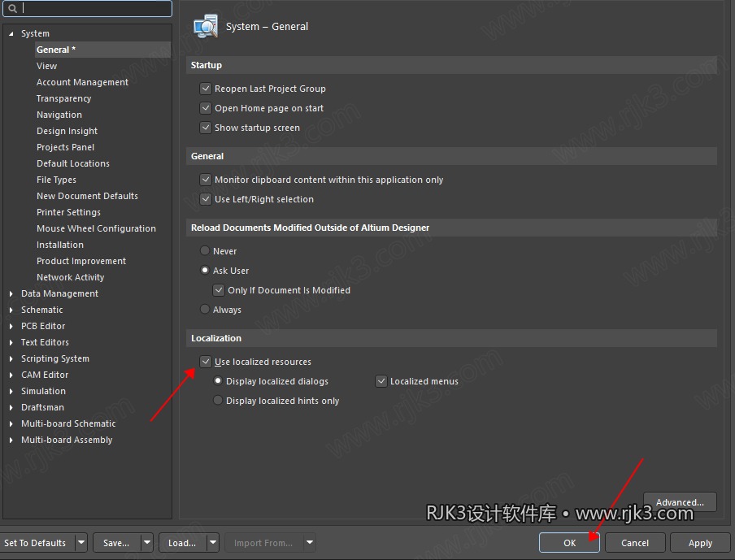Select Display localized dialogs option
Screen dimensions: 735x560
tap(218, 381)
